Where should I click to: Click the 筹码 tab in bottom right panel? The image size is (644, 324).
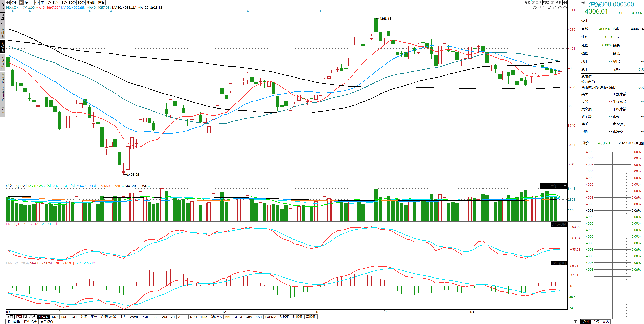[x=596, y=322]
